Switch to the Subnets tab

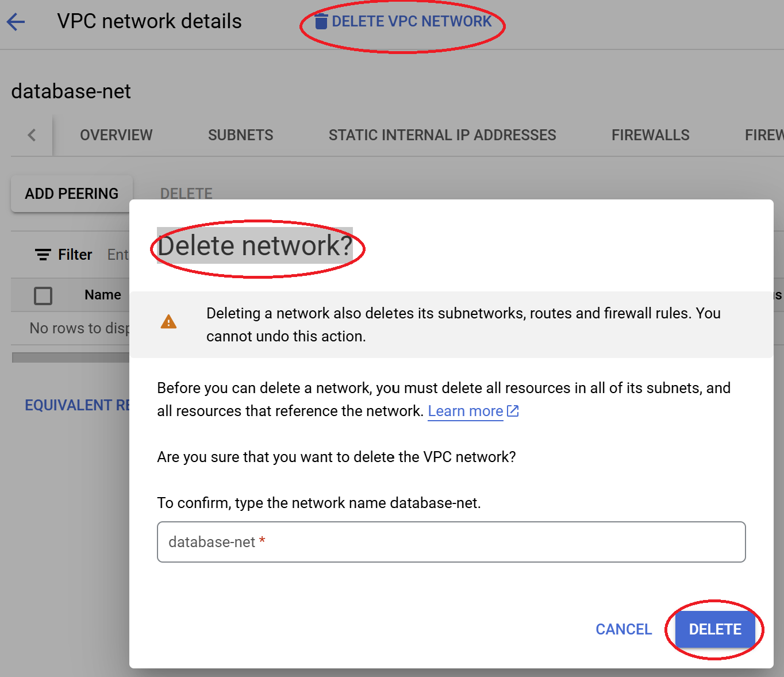point(240,135)
